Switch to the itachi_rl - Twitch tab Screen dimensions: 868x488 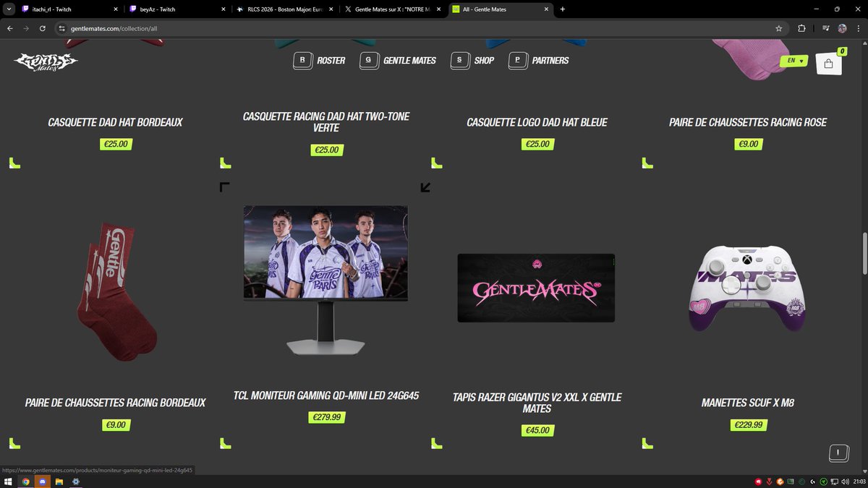pos(69,9)
